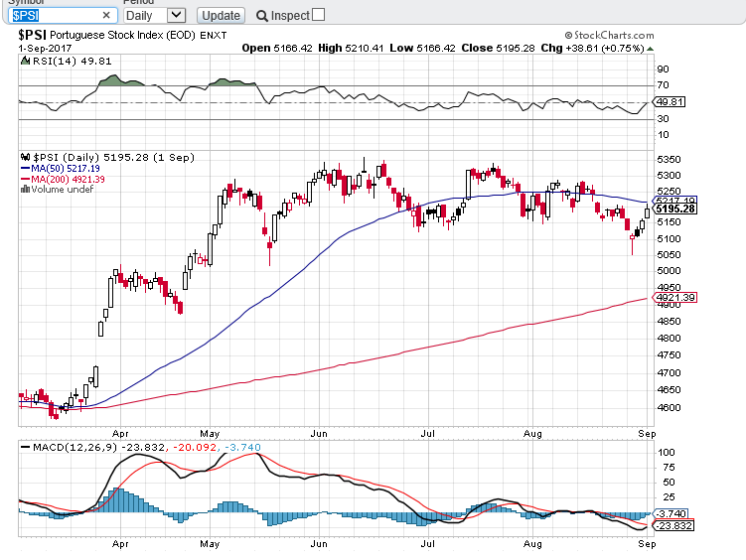Screen dimensions: 746x560
Task: Click the StockCharts.com label
Action: [x=610, y=35]
